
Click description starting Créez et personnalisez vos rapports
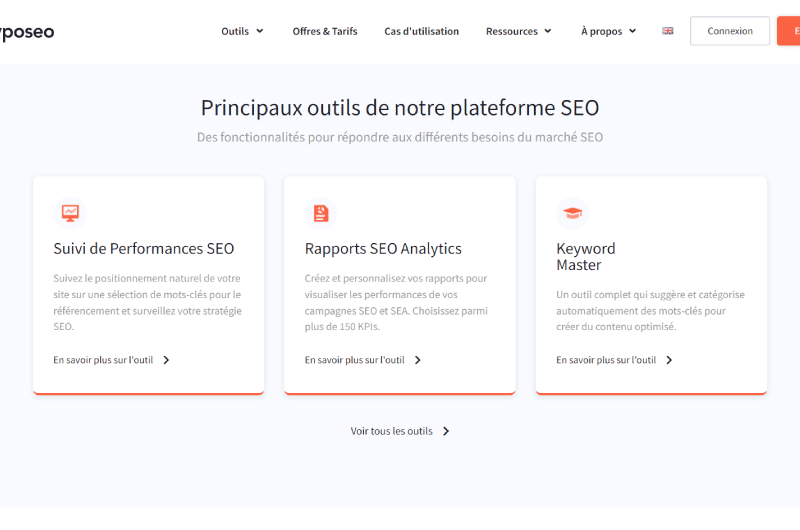[396, 302]
